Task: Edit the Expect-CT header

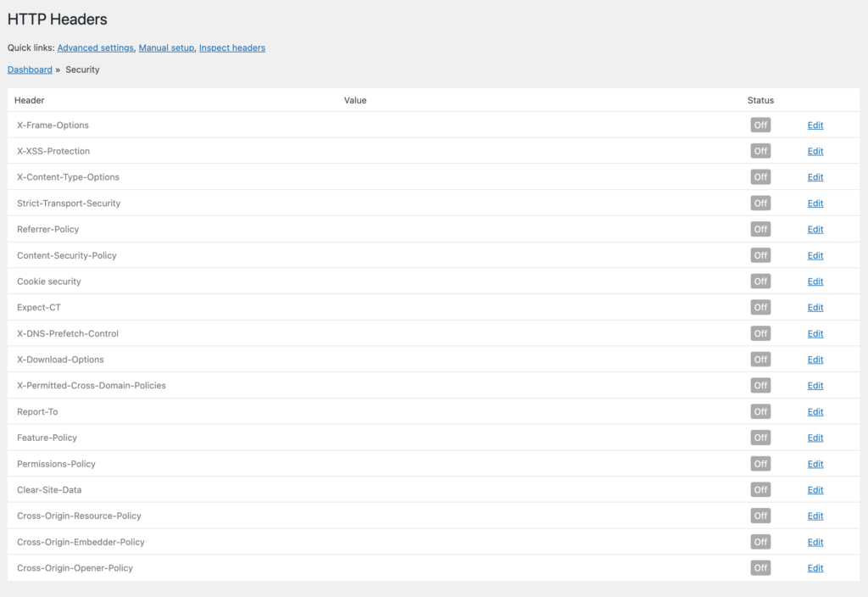Action: [815, 307]
